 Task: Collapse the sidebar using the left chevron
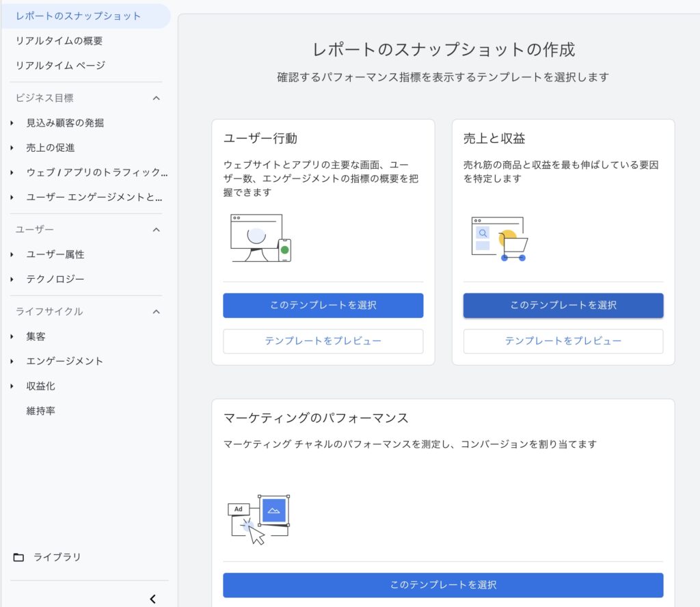tap(152, 599)
